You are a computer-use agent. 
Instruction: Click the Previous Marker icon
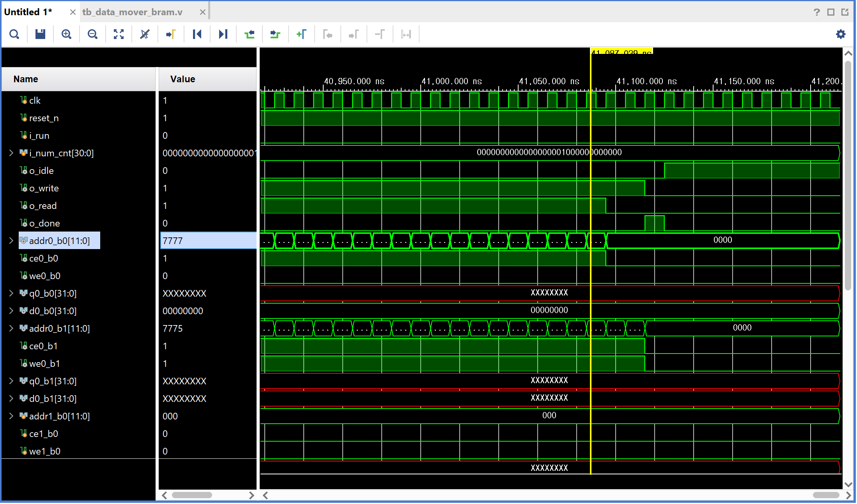pos(328,34)
